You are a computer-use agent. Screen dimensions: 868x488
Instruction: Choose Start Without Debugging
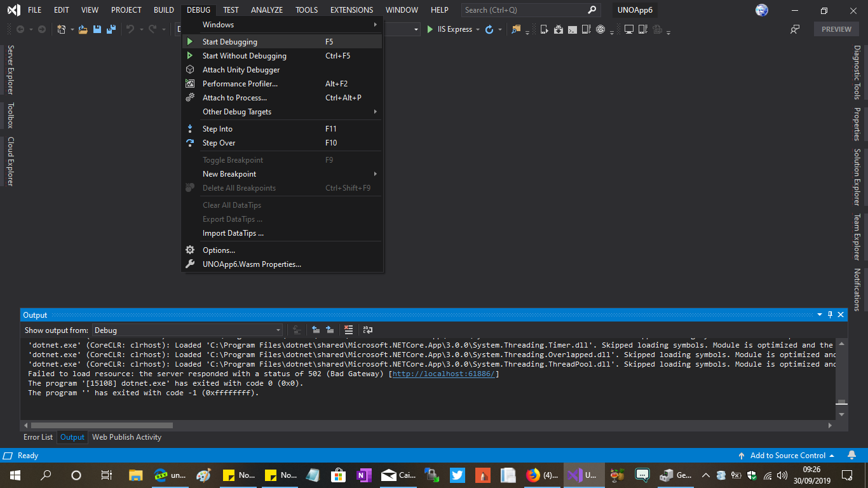pos(282,56)
